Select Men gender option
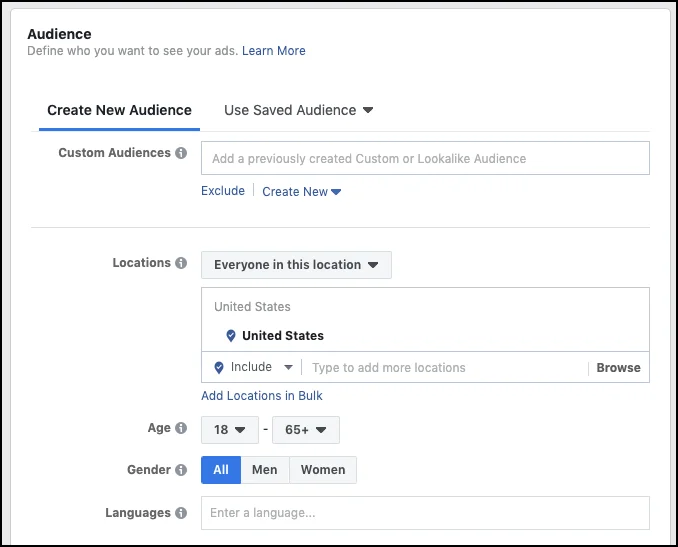678x547 pixels. coord(265,470)
